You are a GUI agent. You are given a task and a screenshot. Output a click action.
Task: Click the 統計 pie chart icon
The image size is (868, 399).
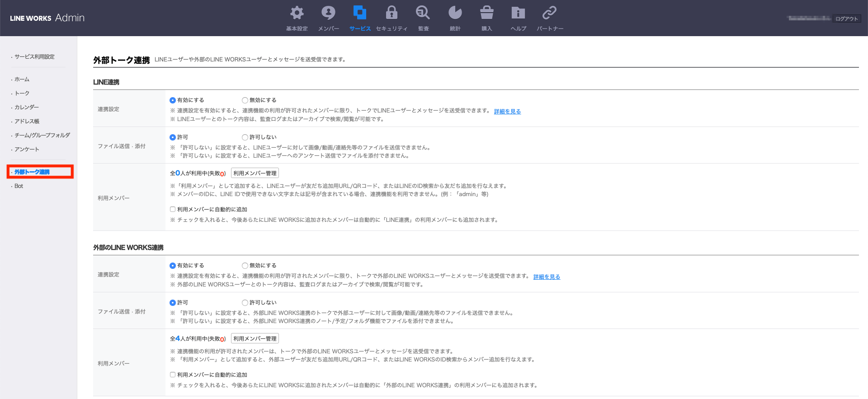click(455, 13)
